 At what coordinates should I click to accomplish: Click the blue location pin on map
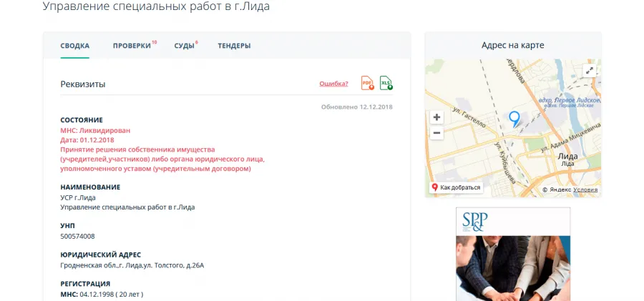pyautogui.click(x=514, y=119)
